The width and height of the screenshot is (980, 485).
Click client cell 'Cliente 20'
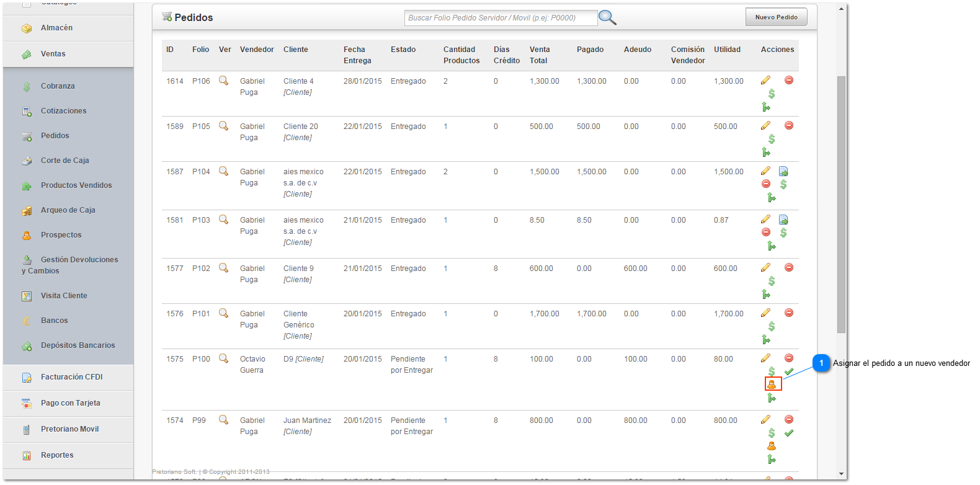tap(301, 127)
